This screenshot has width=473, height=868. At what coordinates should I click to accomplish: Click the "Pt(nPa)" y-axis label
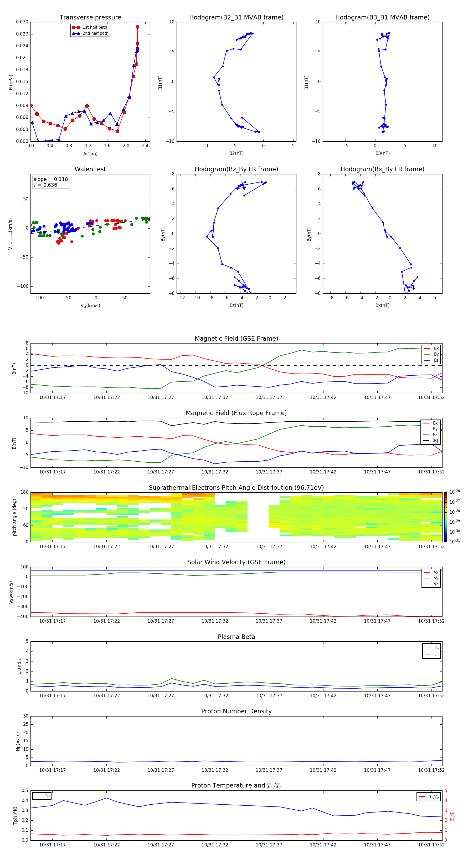point(11,82)
